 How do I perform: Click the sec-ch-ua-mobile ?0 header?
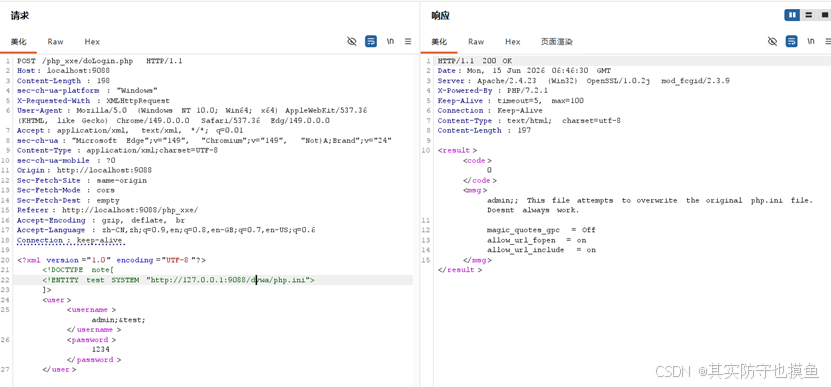(x=66, y=160)
